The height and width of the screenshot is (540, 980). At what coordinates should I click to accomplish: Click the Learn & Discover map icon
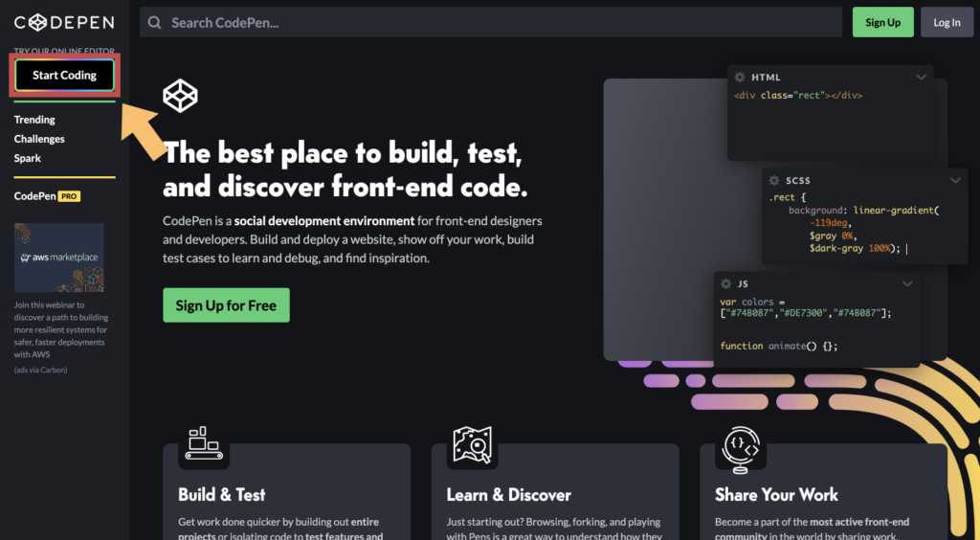tap(472, 445)
